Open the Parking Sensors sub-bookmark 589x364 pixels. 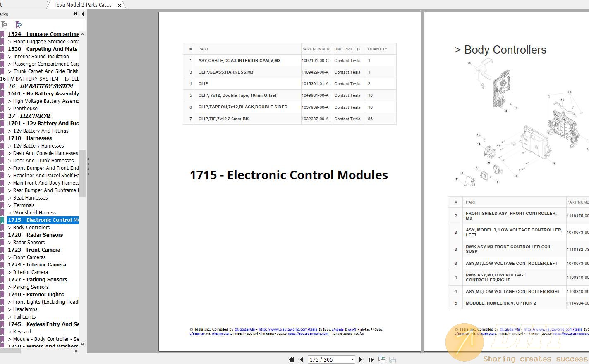pos(28,287)
